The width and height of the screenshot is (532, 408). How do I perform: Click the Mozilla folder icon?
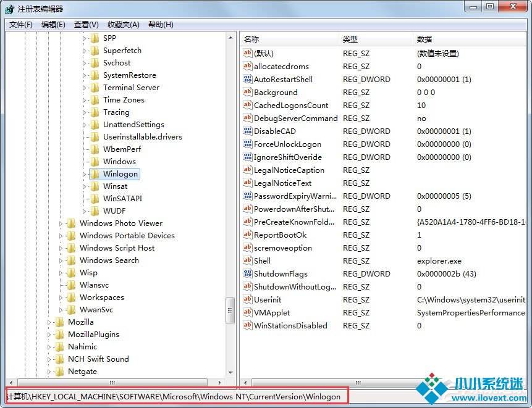tap(60, 322)
